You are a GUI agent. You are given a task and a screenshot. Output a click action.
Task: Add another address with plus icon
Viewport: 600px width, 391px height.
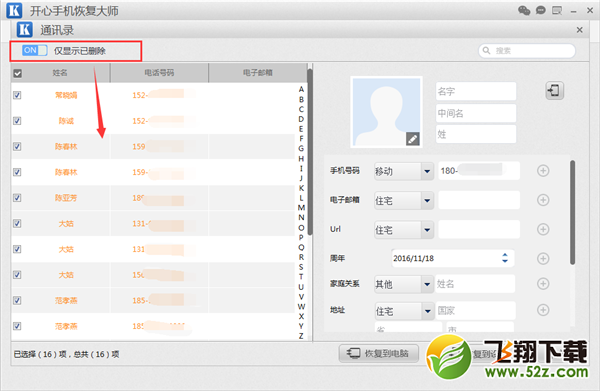pyautogui.click(x=543, y=310)
